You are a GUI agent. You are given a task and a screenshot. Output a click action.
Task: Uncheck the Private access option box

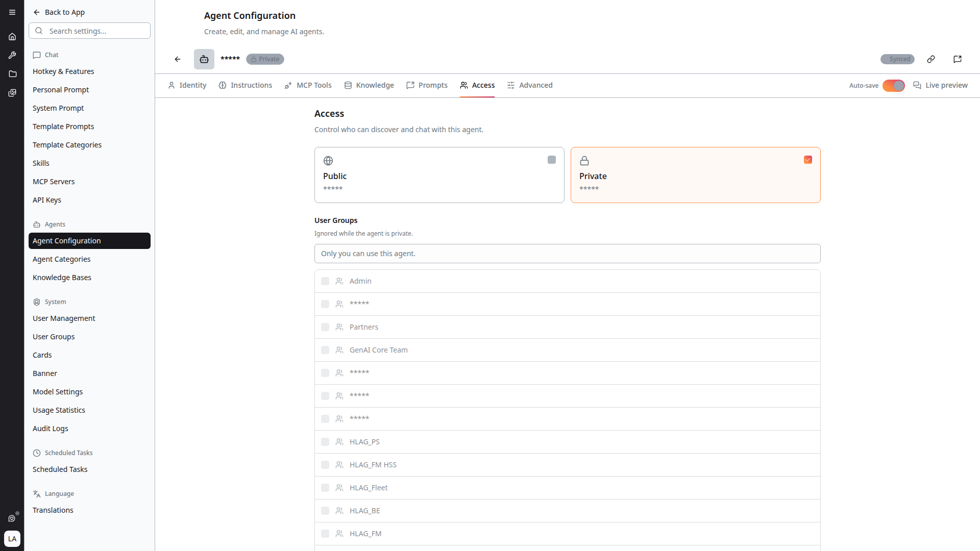coord(808,160)
